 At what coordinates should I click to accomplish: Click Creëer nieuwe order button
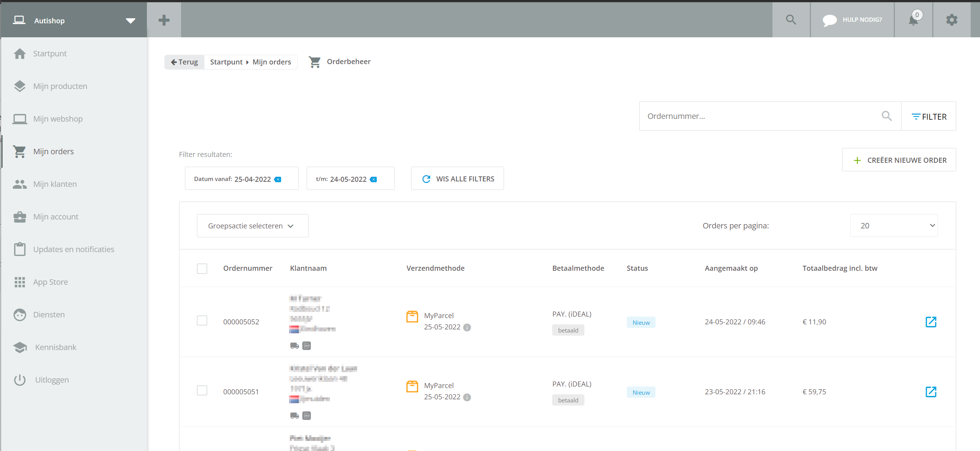pyautogui.click(x=899, y=160)
